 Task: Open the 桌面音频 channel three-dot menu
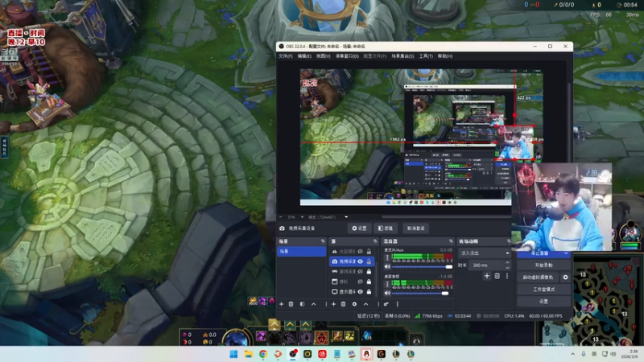pos(387,284)
